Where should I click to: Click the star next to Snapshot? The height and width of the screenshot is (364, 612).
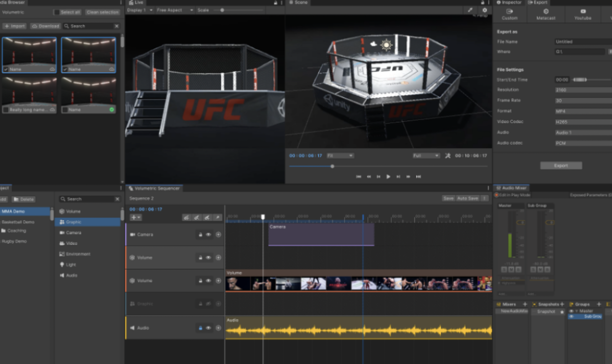pyautogui.click(x=562, y=312)
